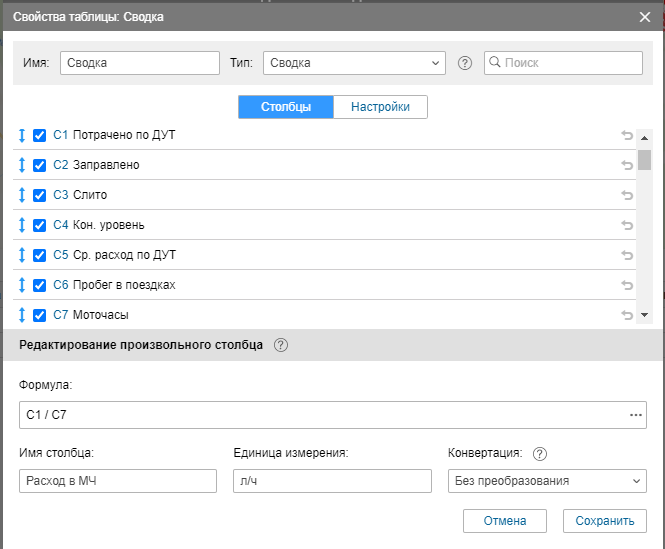
Task: Toggle the C4 Кон. уровень checkbox
Action: click(x=40, y=225)
